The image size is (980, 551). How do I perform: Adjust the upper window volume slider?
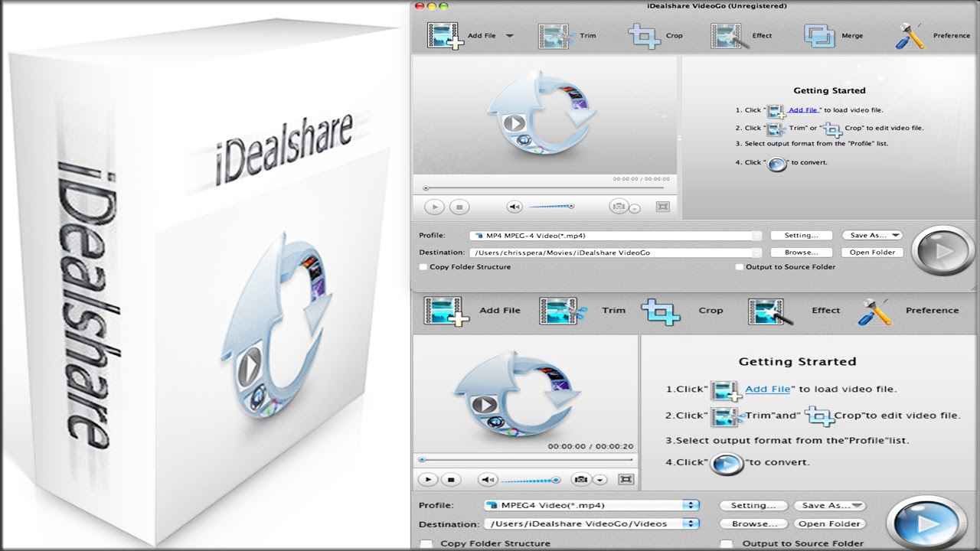click(x=551, y=206)
